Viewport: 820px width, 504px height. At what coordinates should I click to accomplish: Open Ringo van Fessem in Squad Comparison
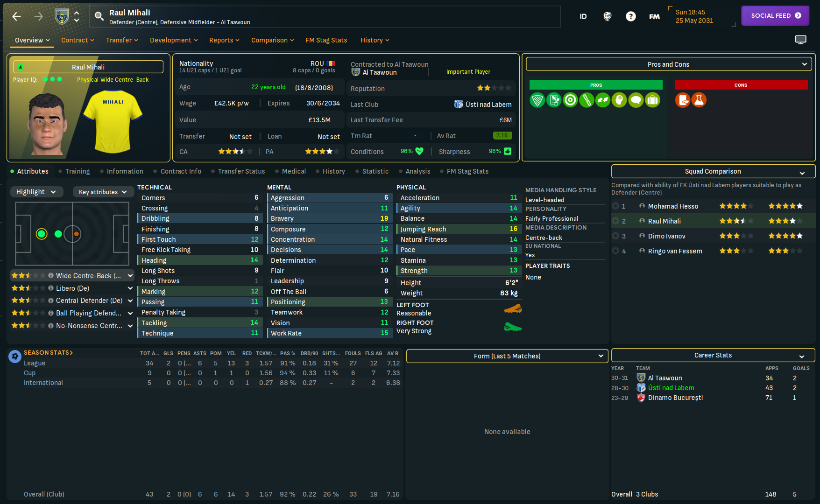click(x=675, y=251)
